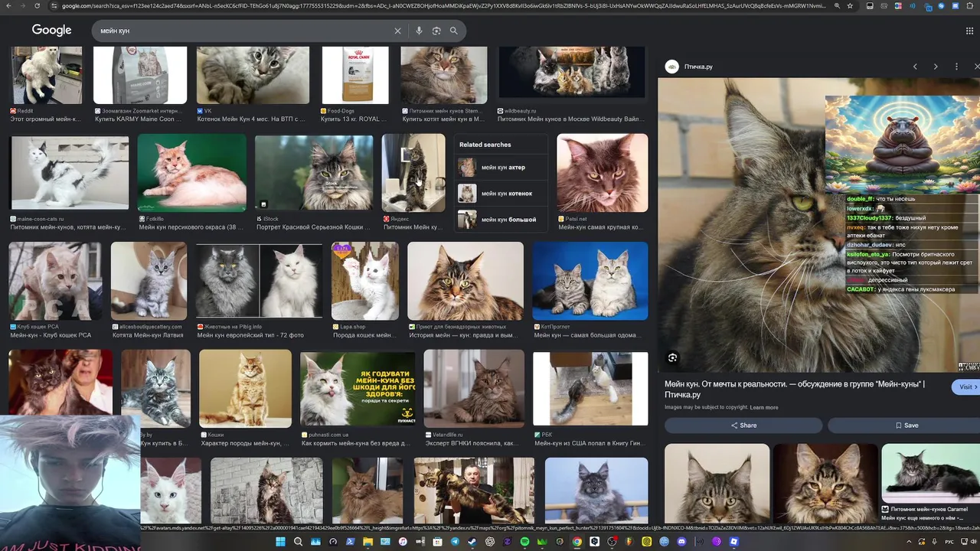This screenshot has height=551, width=980.
Task: Open Windows taskbar search
Action: tap(298, 542)
